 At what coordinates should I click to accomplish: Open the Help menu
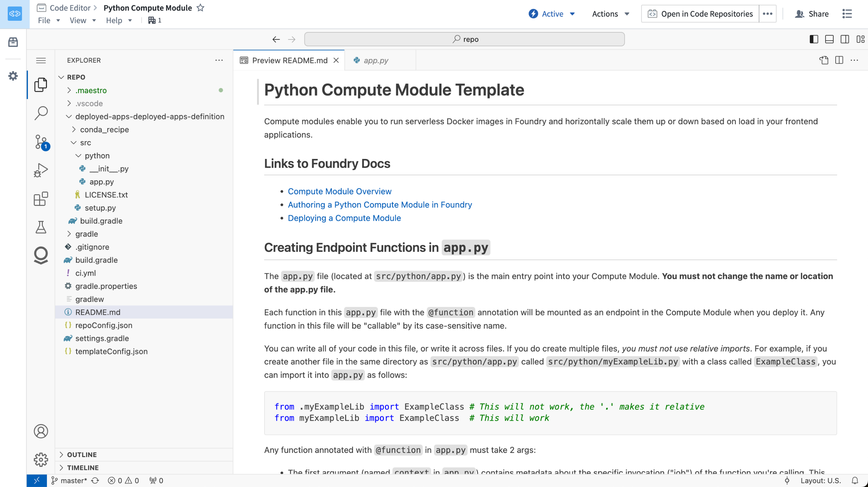119,20
